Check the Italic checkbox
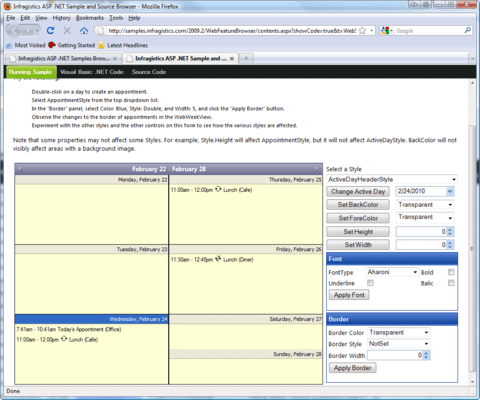Screen dimensions: 480x400 451,283
